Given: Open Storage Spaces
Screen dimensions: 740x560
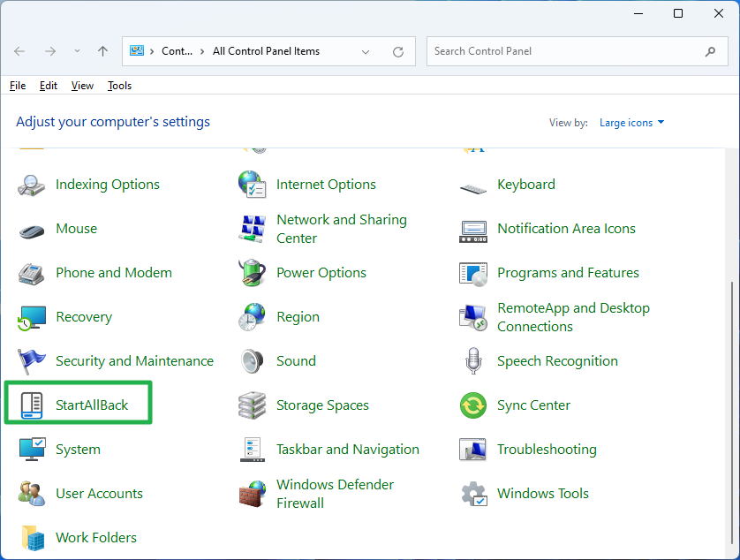Looking at the screenshot, I should pos(322,405).
